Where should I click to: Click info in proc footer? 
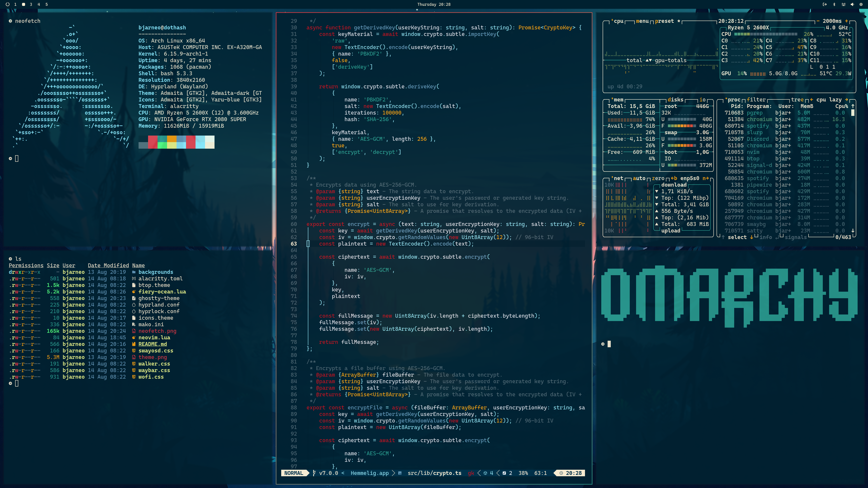(766, 237)
